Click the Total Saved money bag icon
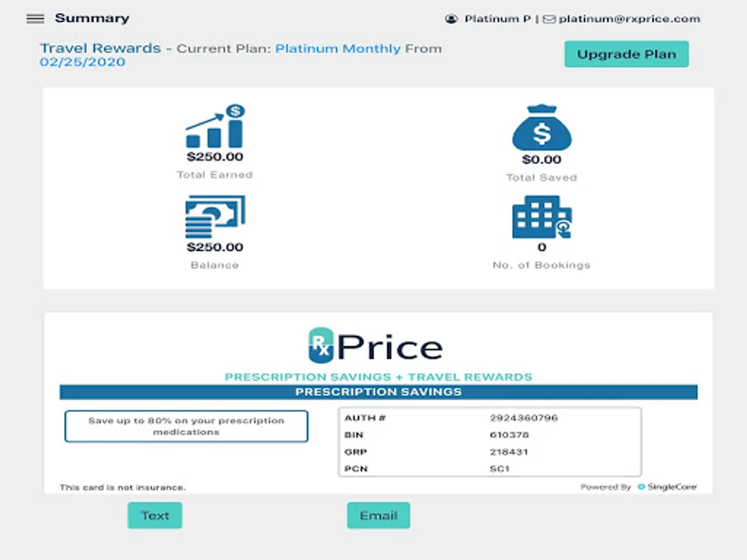Screen dimensions: 747x560 tap(542, 128)
